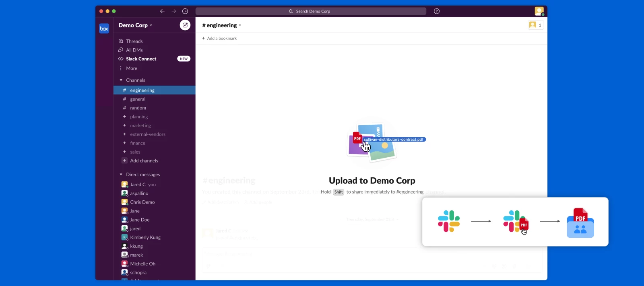
Task: Click the shared folder with PDF icon
Action: (x=580, y=223)
